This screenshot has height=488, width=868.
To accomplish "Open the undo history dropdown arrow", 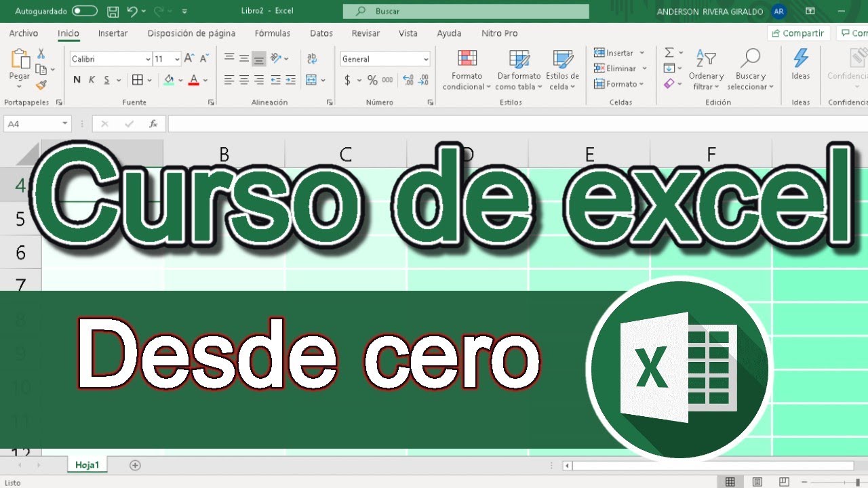I will [144, 12].
